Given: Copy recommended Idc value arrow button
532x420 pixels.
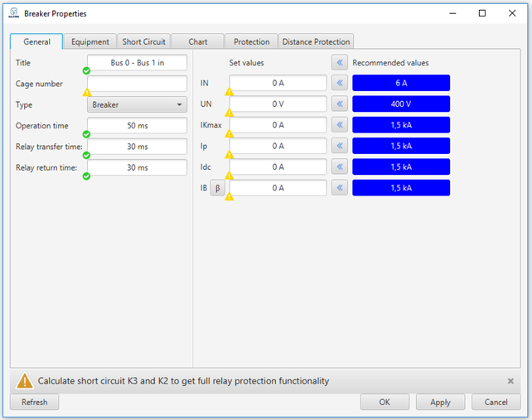Looking at the screenshot, I should pos(339,167).
